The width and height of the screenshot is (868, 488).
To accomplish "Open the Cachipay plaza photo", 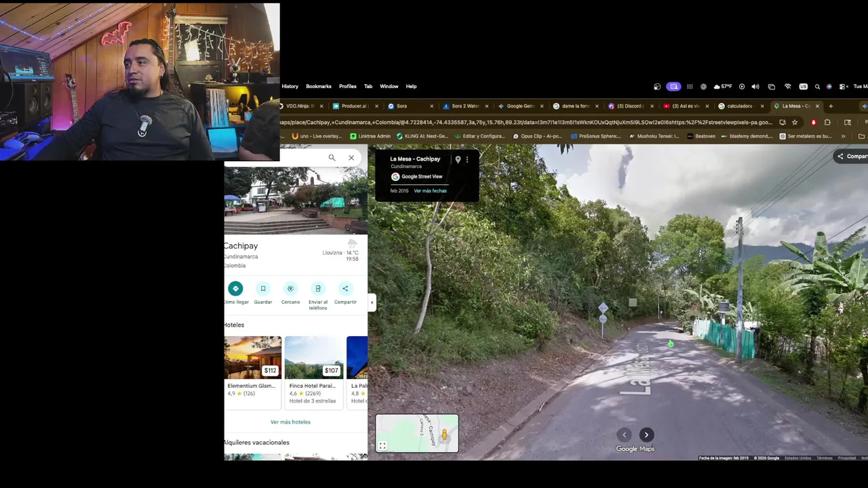I will tap(296, 201).
